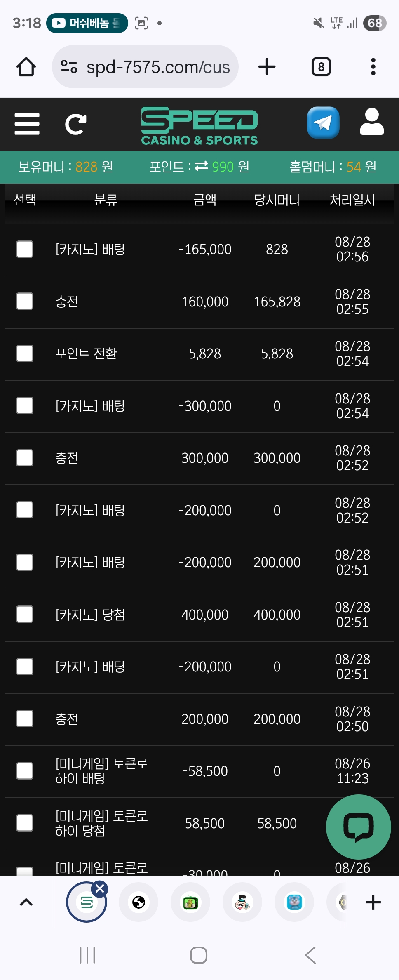Click the 처리일시 column header
The image size is (399, 980).
pyautogui.click(x=352, y=200)
